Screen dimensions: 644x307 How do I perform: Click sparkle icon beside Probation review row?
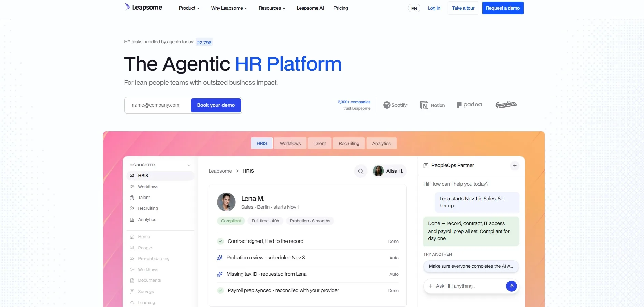point(220,258)
